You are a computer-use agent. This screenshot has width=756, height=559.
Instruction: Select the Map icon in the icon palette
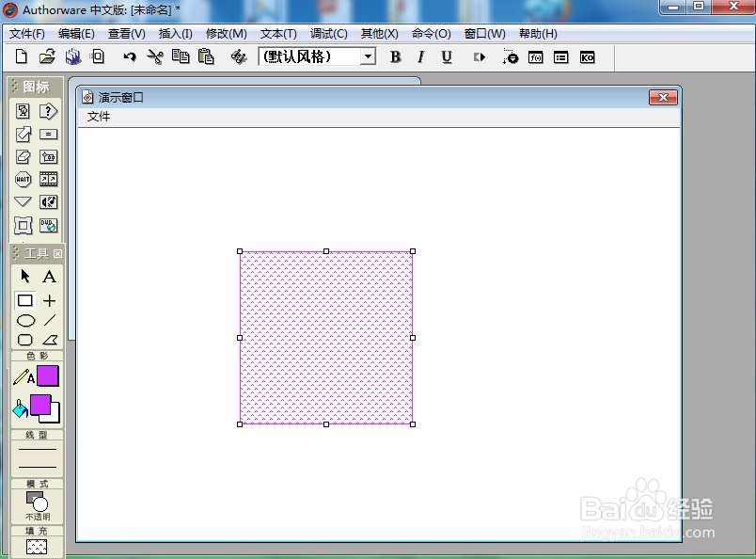tap(48, 156)
